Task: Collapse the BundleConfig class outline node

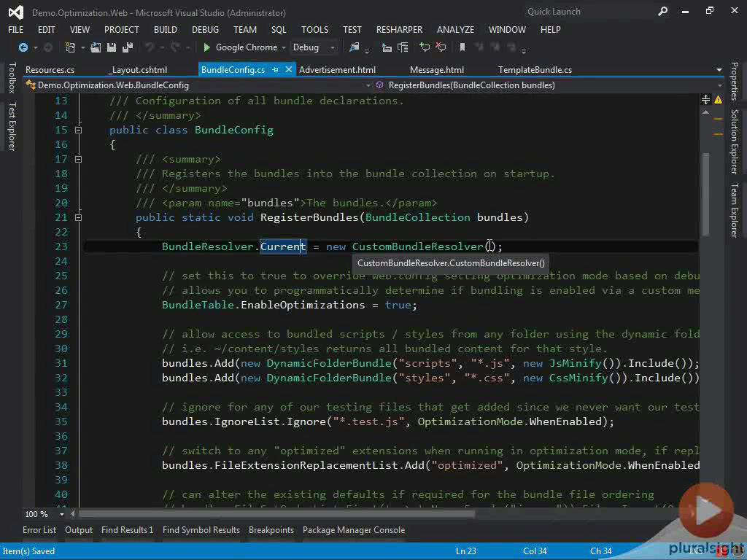Action: coord(78,130)
